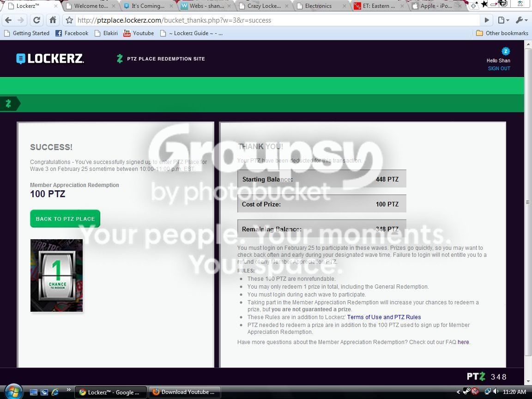Screen dimensions: 532x399
Task: Launch Internet Explorer from quick launch
Action: [x=55, y=392]
